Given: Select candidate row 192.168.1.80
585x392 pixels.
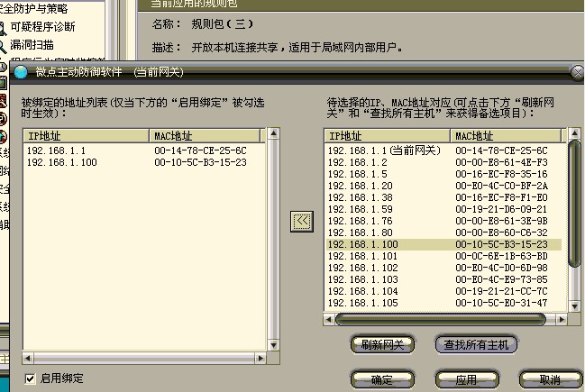Looking at the screenshot, I should point(443,232).
